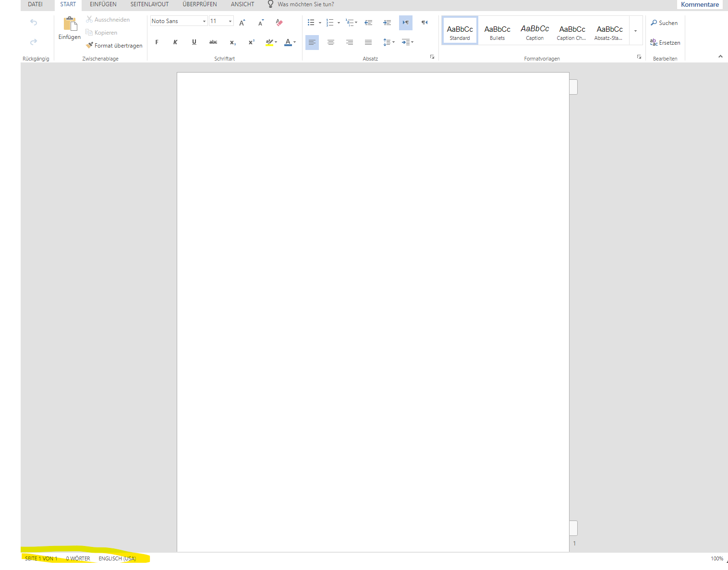Apply the Bullets style
Image resolution: width=728 pixels, height=570 pixels.
coord(497,31)
